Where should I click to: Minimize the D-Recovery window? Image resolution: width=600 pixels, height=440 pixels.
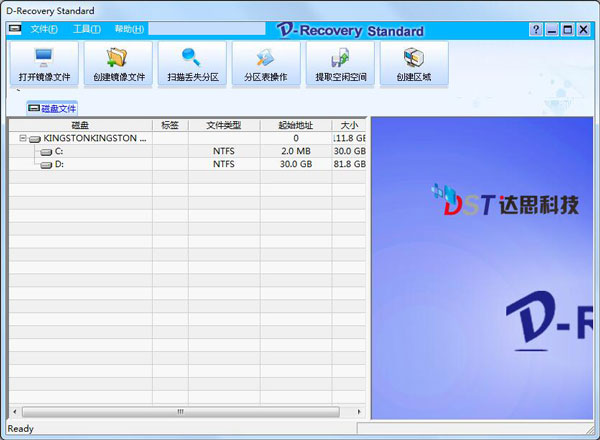[x=552, y=29]
